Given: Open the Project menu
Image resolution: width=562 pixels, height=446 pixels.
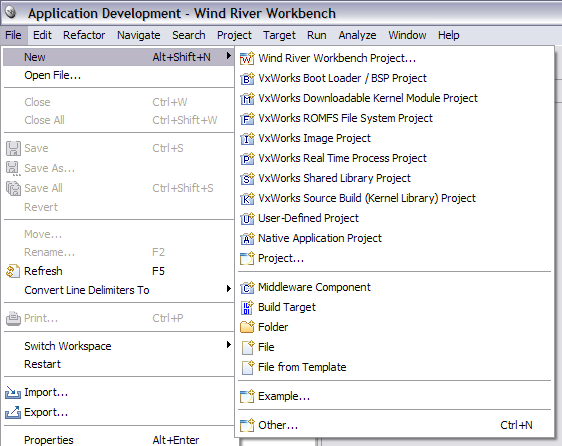Looking at the screenshot, I should [x=234, y=35].
